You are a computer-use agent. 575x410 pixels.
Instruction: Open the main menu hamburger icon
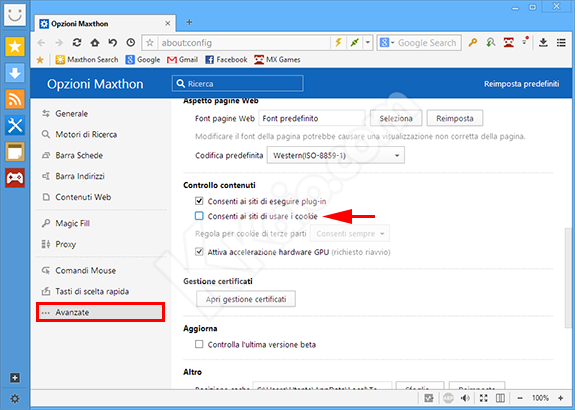[x=561, y=43]
